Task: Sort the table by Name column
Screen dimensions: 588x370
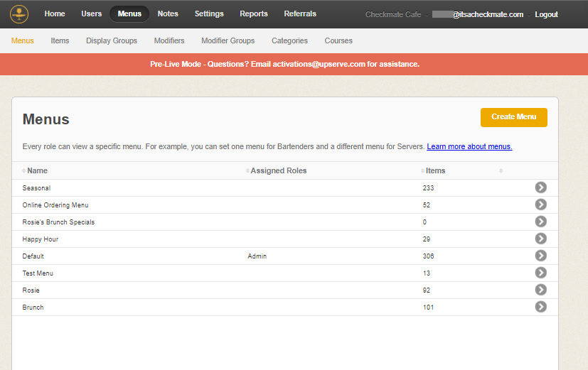Action: (37, 171)
